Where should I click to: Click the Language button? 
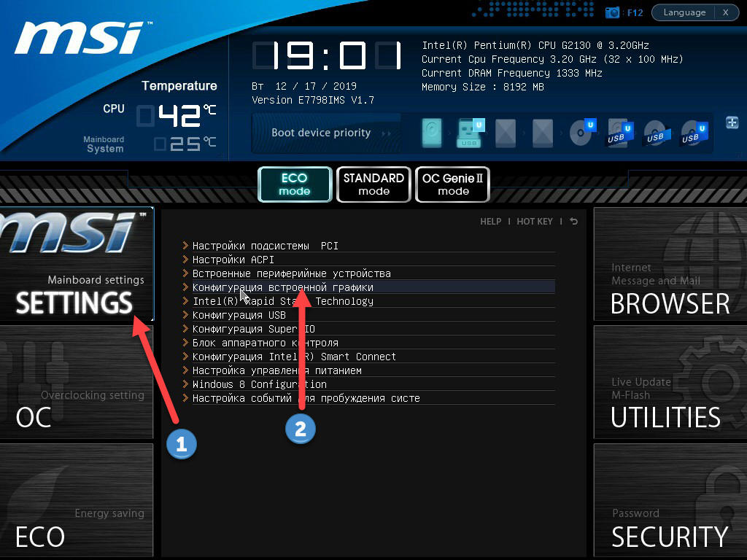click(684, 12)
